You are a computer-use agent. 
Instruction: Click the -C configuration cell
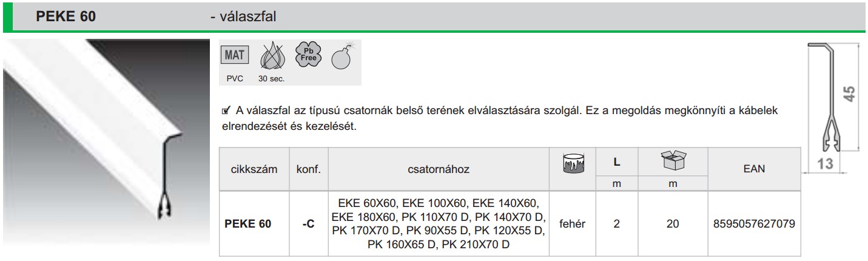[x=308, y=223]
